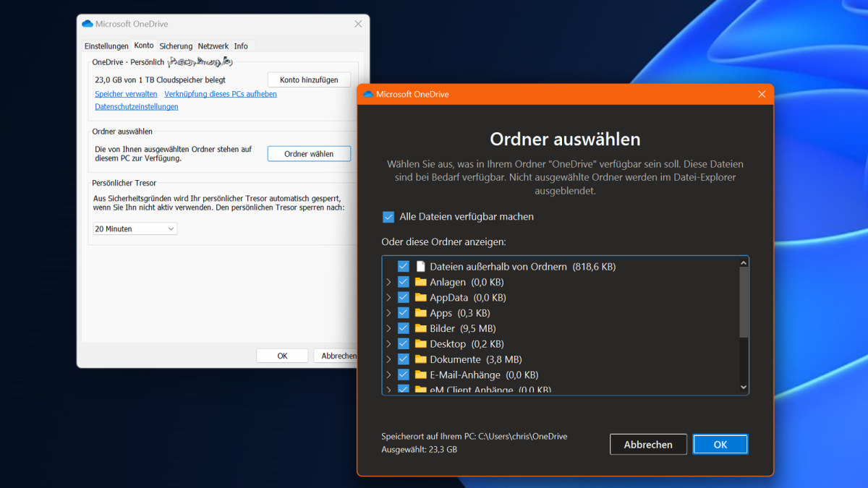The image size is (868, 488).
Task: Expand the Desktop folder tree node
Action: [388, 343]
